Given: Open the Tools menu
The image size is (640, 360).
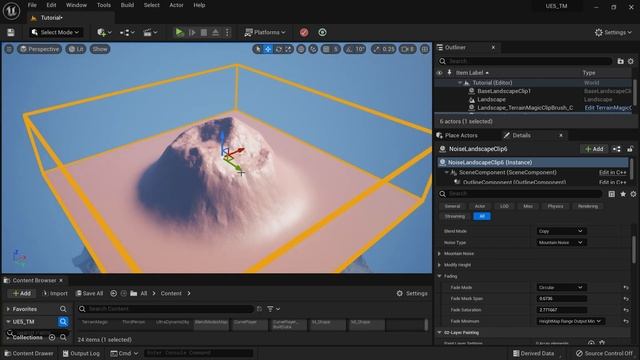Looking at the screenshot, I should click(104, 5).
